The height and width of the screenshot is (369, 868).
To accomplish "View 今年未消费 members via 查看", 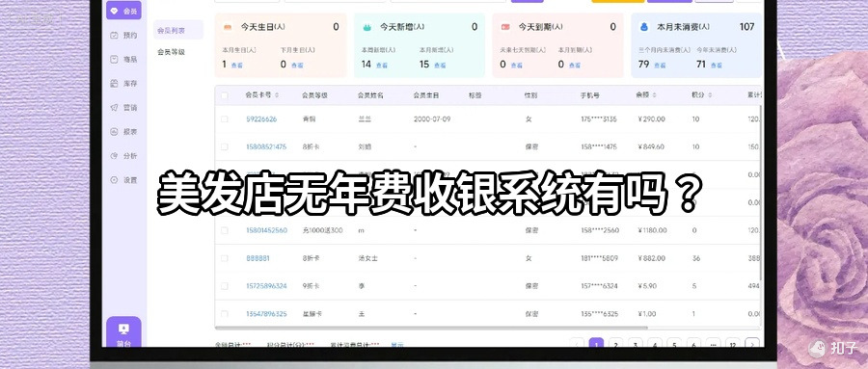I will [x=717, y=65].
